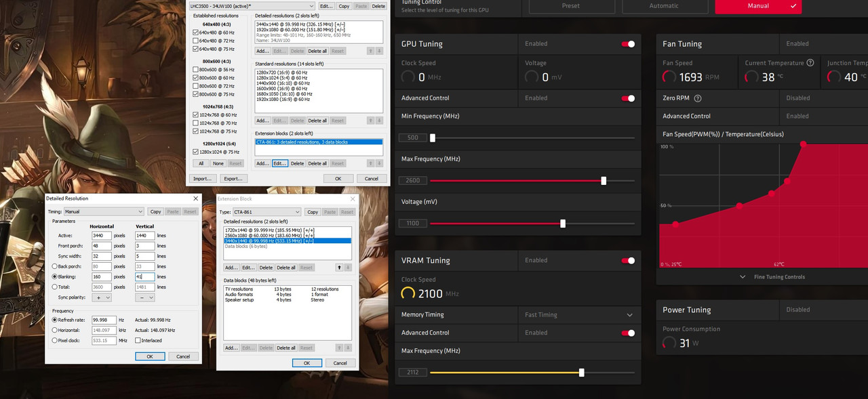Click Edit button under Extension blocks
The image size is (868, 399).
pos(280,163)
